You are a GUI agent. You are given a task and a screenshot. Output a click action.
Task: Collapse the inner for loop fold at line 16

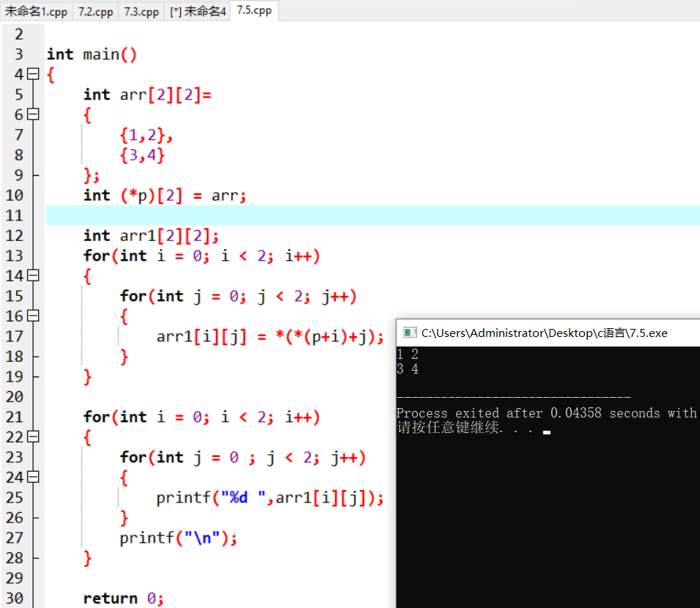click(x=33, y=316)
